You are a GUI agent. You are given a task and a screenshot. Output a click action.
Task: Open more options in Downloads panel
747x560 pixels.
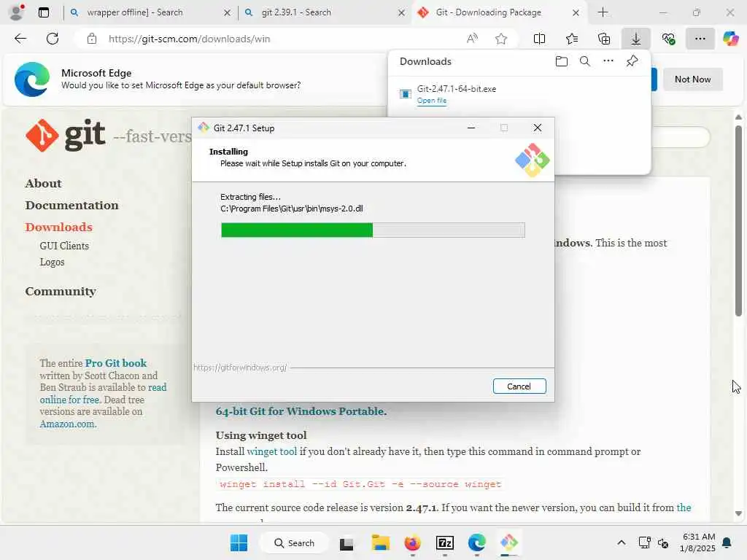pos(608,61)
